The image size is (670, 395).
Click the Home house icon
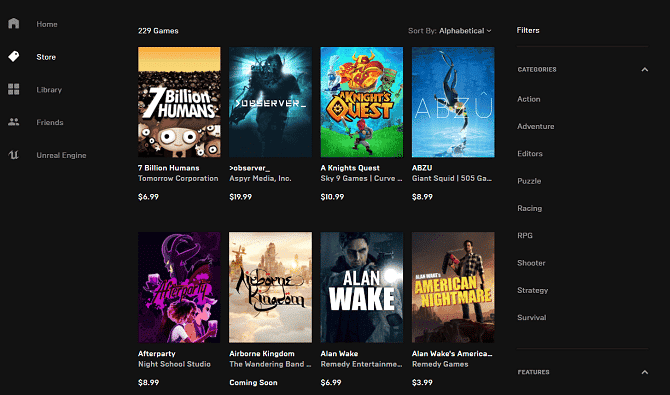click(14, 23)
